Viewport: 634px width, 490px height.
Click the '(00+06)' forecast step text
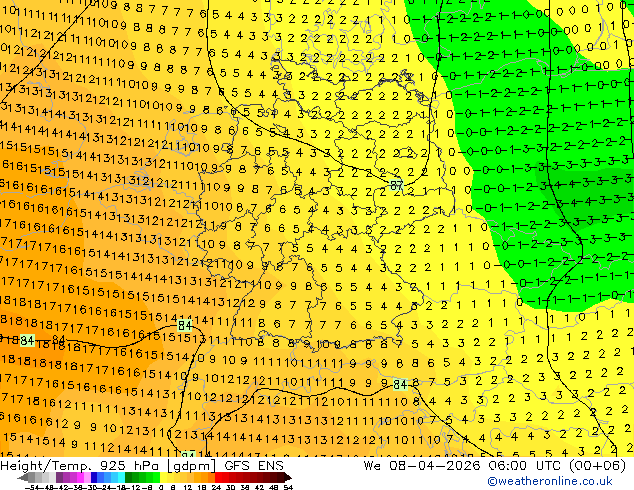597,466
